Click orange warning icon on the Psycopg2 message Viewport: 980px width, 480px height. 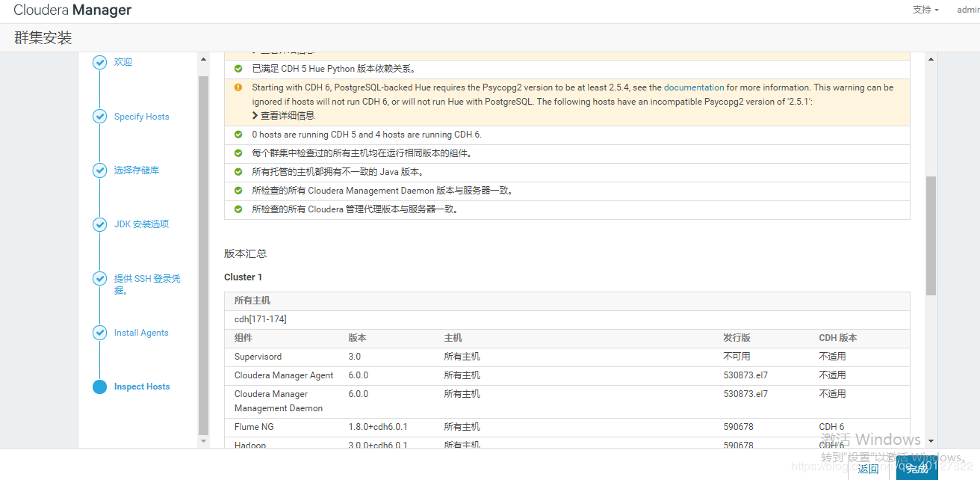pyautogui.click(x=238, y=87)
